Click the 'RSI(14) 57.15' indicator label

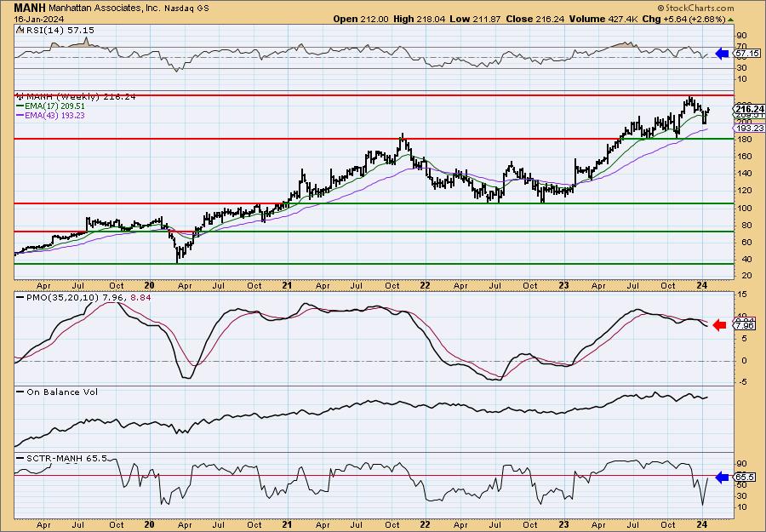click(59, 31)
